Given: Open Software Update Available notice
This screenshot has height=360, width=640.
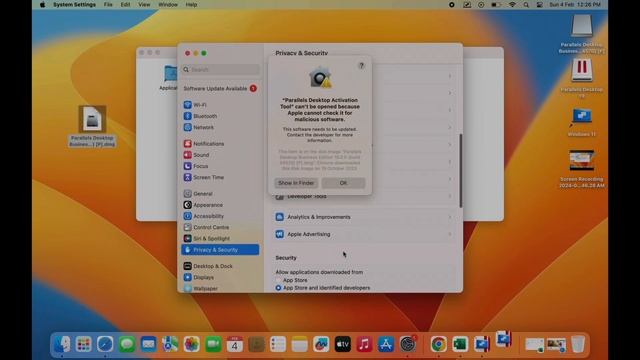Looking at the screenshot, I should click(x=220, y=88).
